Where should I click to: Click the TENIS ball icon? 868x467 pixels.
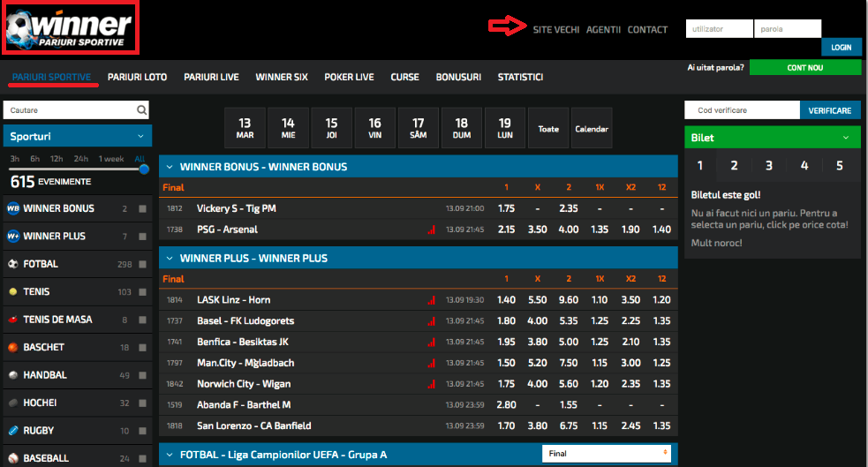12,291
